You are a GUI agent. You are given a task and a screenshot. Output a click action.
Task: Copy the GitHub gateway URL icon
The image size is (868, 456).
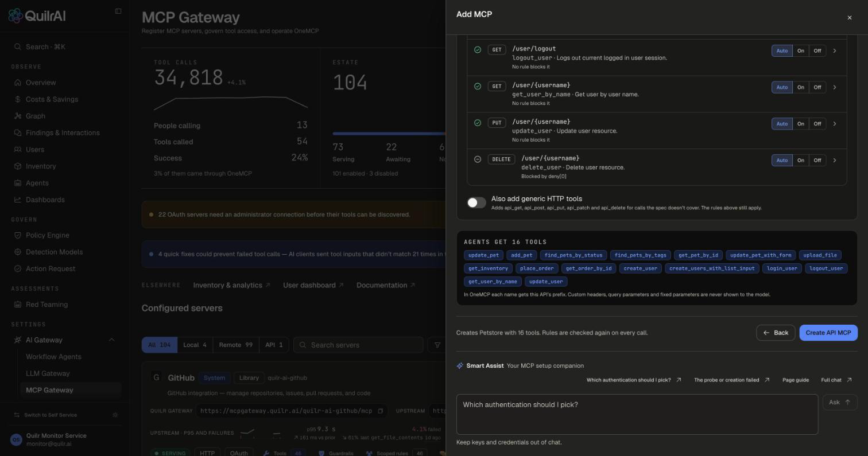[x=380, y=411]
